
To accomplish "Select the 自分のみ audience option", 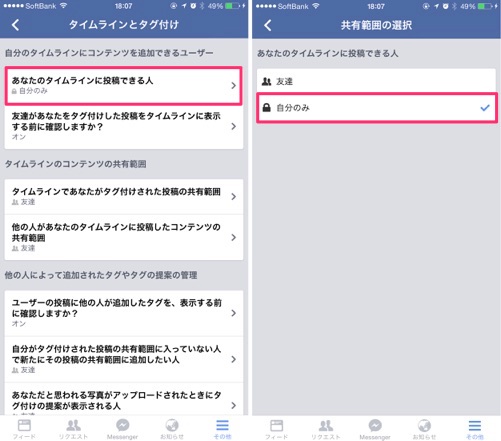I will [x=377, y=108].
